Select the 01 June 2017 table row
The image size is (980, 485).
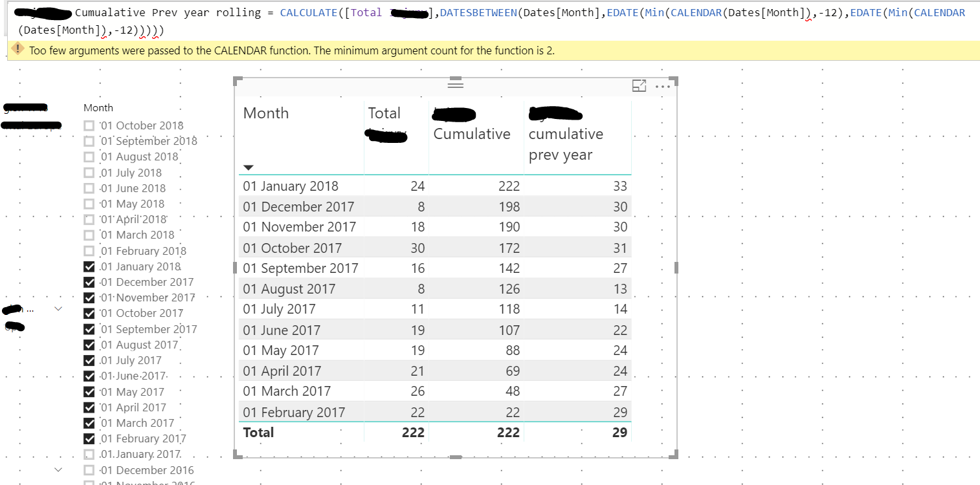(x=435, y=330)
